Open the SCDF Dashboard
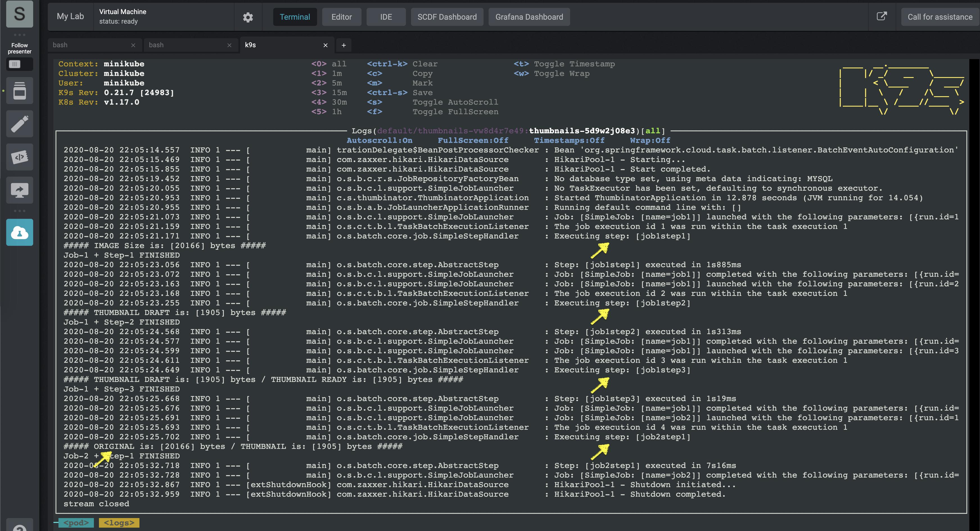 447,17
